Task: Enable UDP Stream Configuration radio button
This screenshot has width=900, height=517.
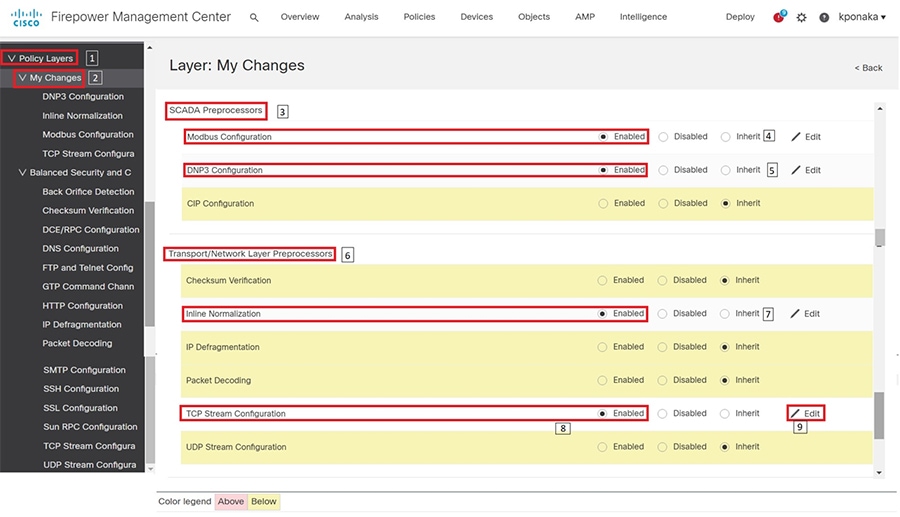Action: (x=602, y=446)
